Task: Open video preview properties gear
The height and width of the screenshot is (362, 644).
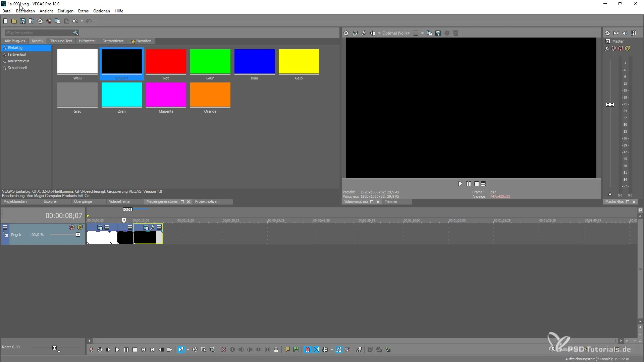Action: click(x=346, y=33)
